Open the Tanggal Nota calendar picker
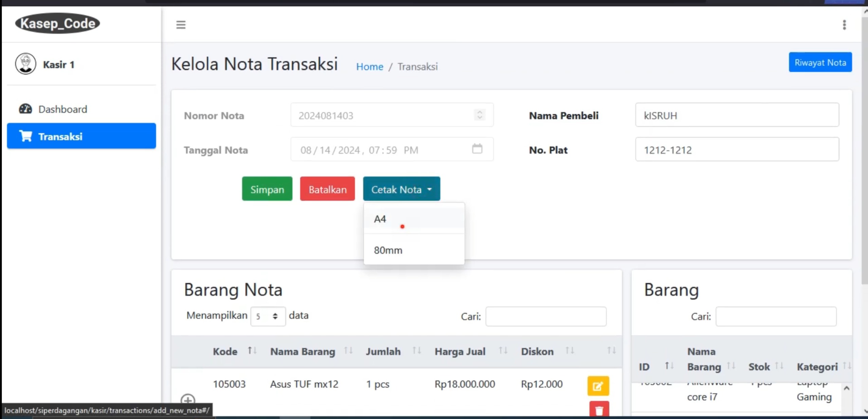The height and width of the screenshot is (419, 868). [x=477, y=149]
